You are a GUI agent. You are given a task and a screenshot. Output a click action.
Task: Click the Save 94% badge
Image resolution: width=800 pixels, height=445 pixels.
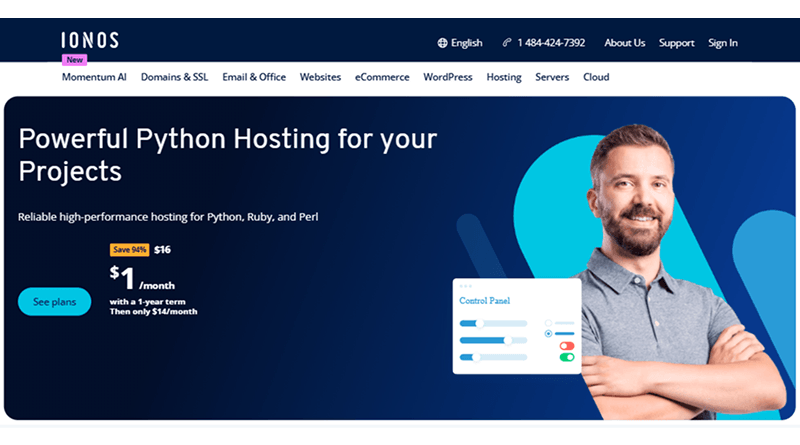[x=130, y=250]
